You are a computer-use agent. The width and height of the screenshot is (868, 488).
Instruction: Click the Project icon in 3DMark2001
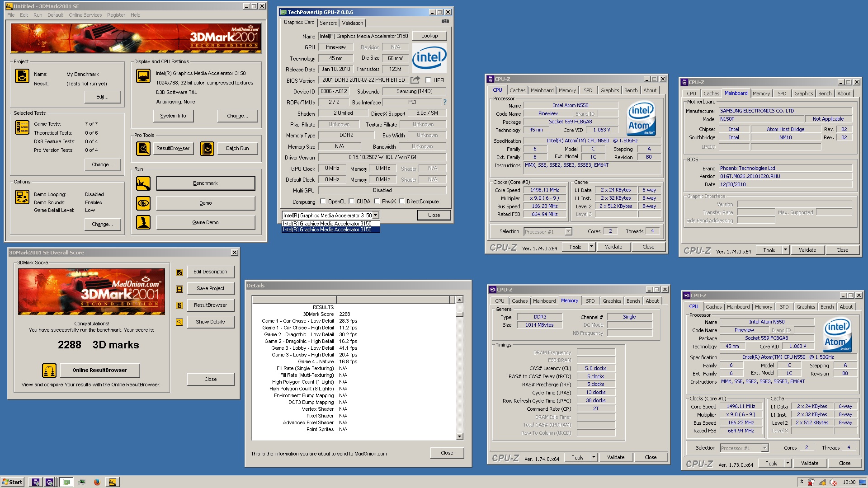coord(22,76)
